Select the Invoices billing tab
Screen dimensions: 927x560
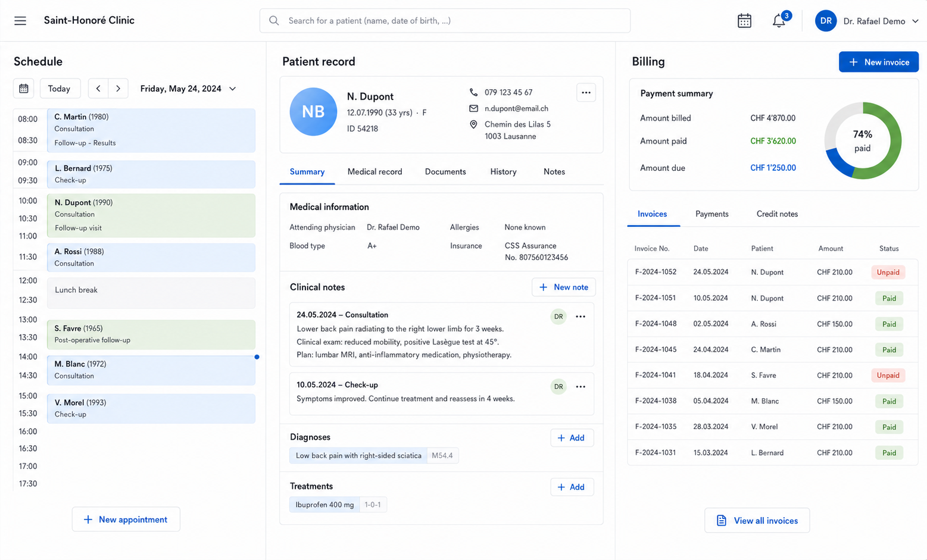pyautogui.click(x=653, y=214)
